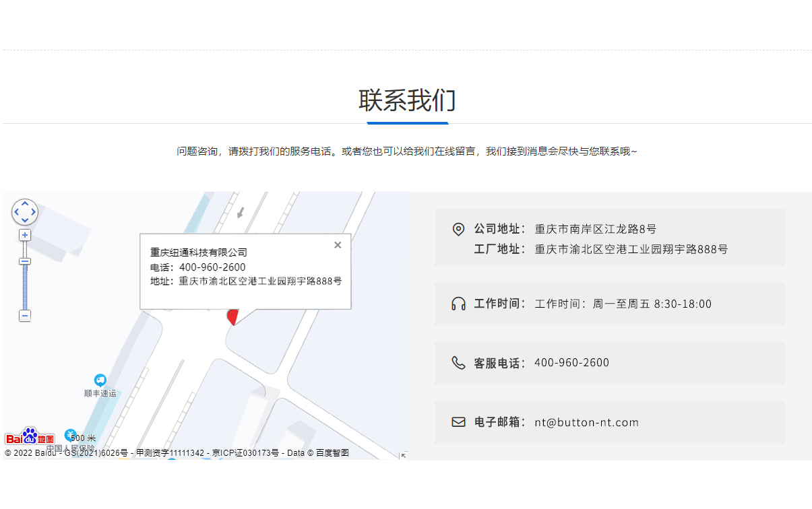
Task: Close the 重庆纽通科技有限公司 info popup
Action: coord(338,245)
